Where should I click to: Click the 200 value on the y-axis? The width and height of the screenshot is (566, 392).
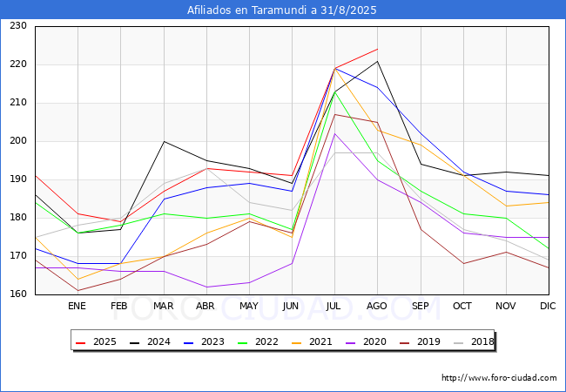[x=17, y=141]
